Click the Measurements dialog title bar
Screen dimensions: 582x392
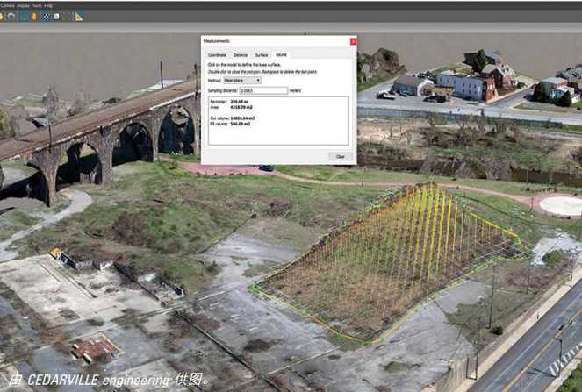point(275,41)
